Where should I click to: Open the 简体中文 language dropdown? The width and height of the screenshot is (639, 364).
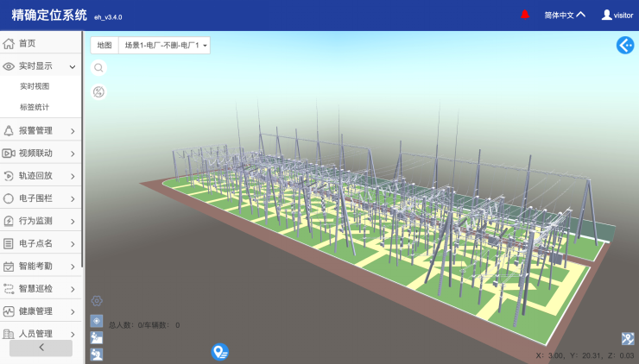(x=565, y=15)
